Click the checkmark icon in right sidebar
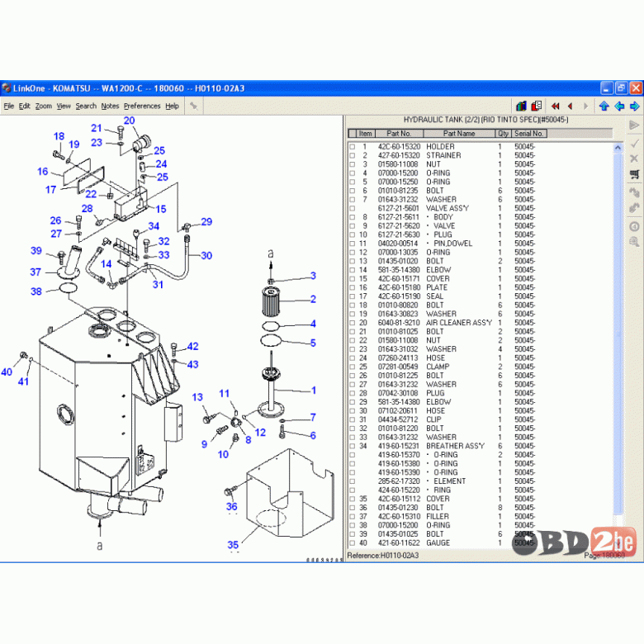The image size is (644, 644). point(634,144)
